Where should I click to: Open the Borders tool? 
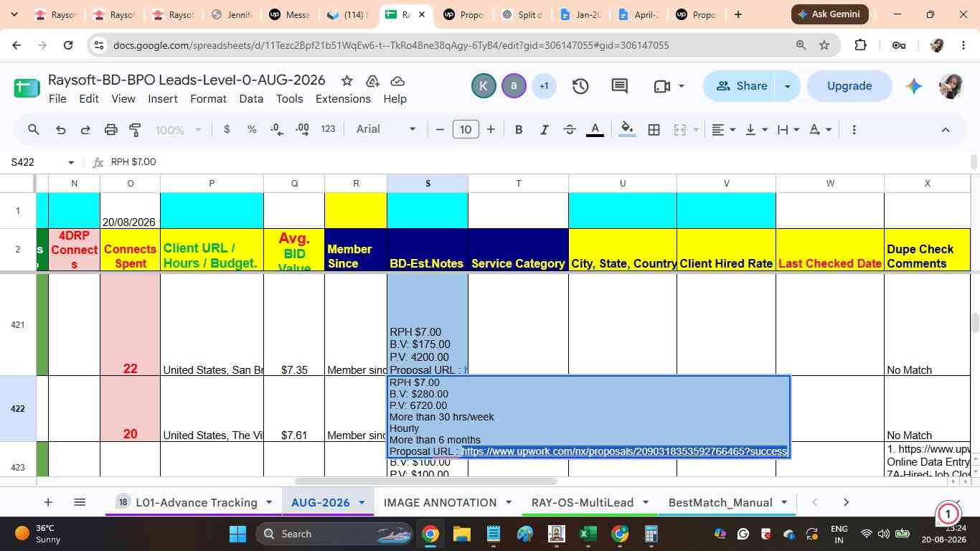point(654,130)
